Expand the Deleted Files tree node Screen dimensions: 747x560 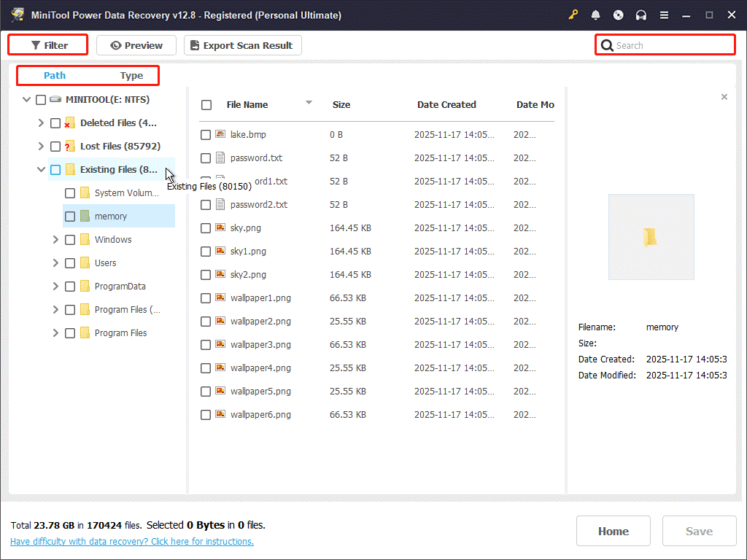[42, 122]
